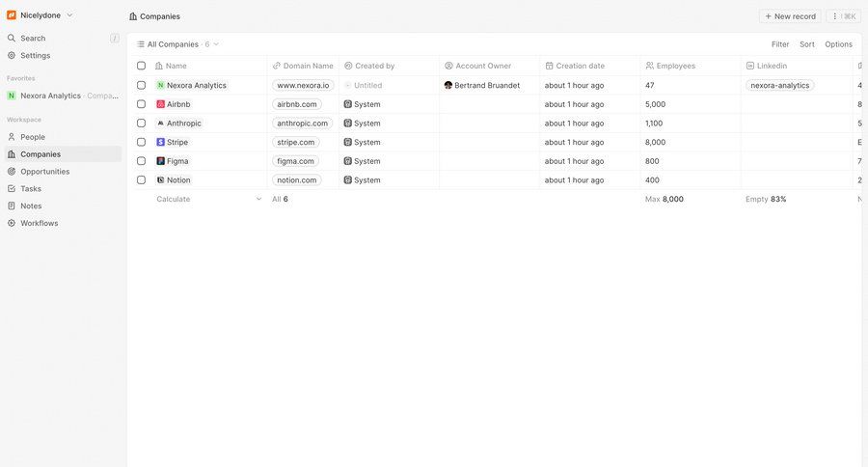The width and height of the screenshot is (868, 467).
Task: Open the view Options button
Action: tap(838, 44)
